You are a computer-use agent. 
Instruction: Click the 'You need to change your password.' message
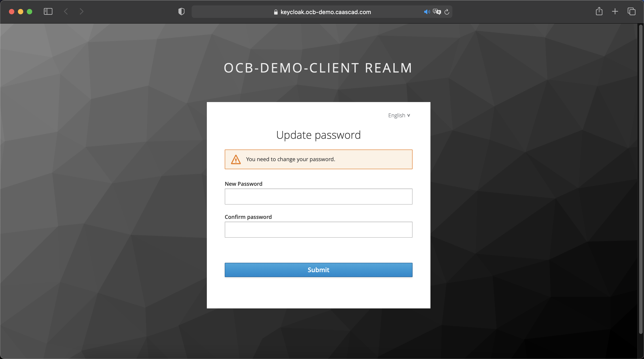290,159
